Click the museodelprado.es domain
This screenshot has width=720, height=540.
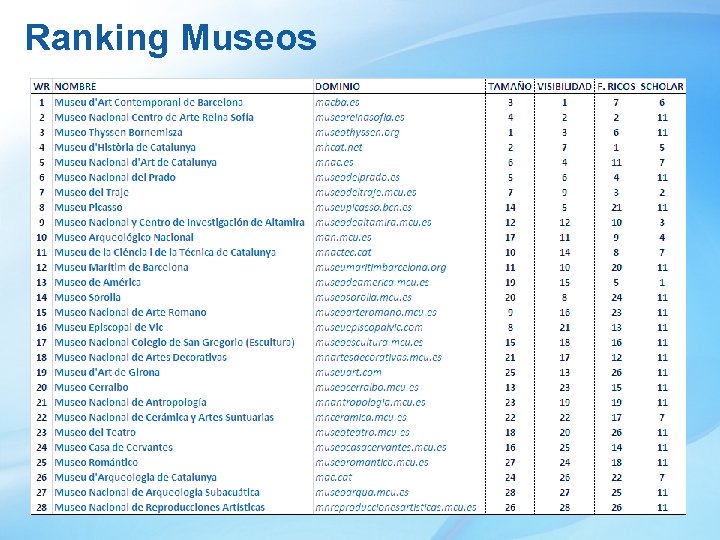pos(357,178)
